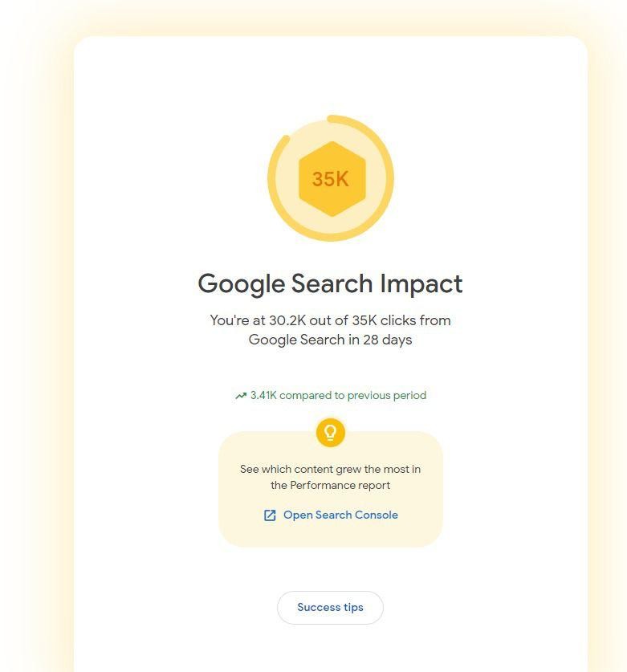Click the "35K" number inside the hexagon
Image resolution: width=627 pixels, height=672 pixels.
[x=331, y=179]
